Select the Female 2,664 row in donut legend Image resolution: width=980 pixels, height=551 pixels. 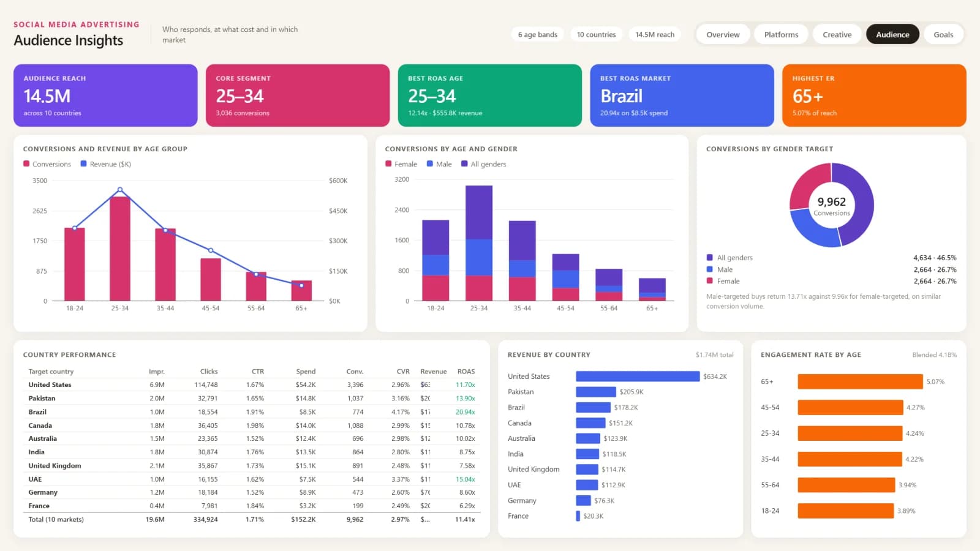pyautogui.click(x=831, y=281)
